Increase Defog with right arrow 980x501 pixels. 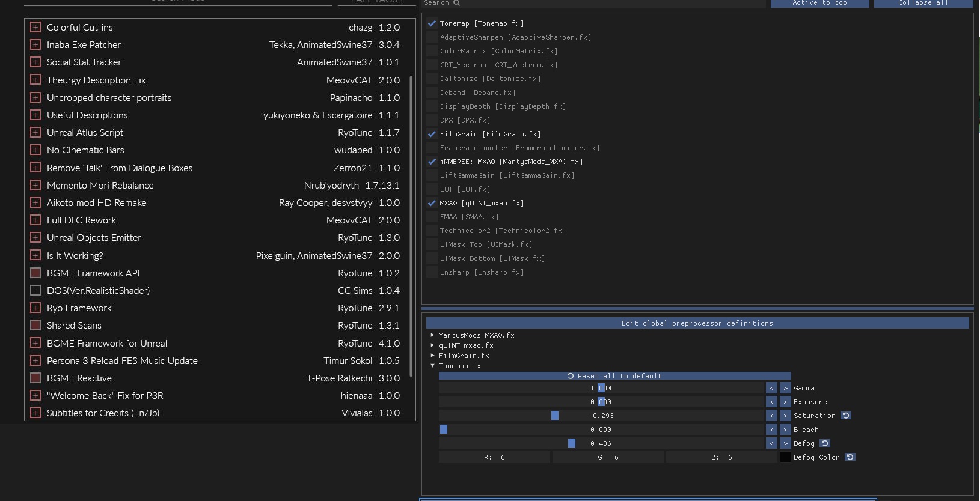tap(785, 443)
